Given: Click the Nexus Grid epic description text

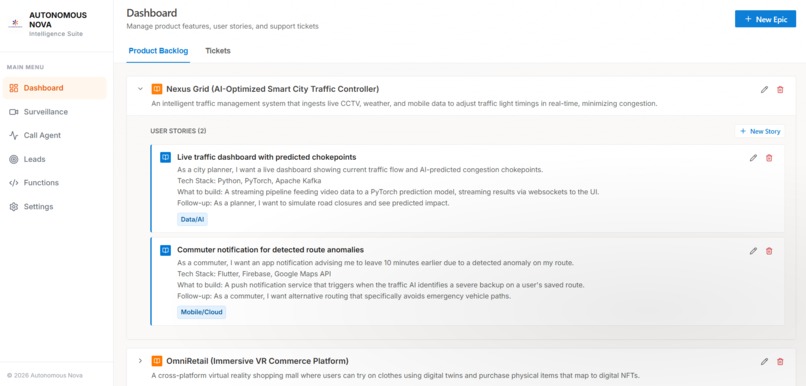Looking at the screenshot, I should (x=404, y=104).
